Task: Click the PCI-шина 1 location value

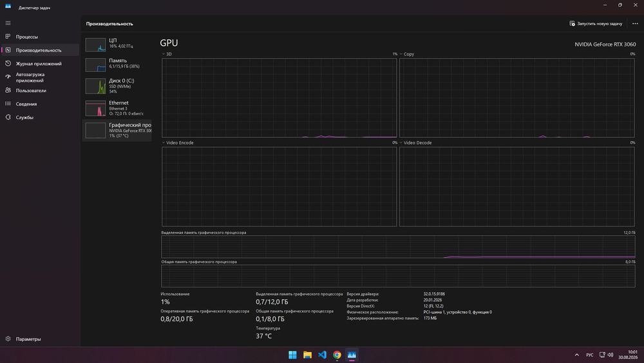Action: (x=457, y=312)
